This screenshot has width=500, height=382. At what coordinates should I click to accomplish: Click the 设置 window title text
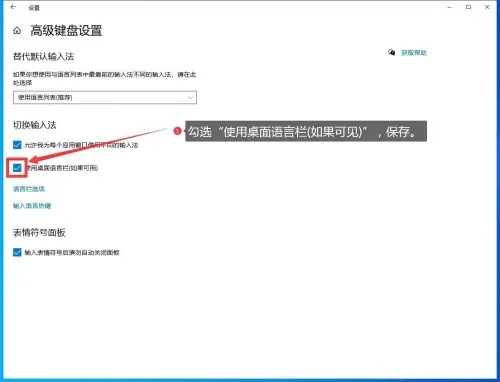click(34, 8)
